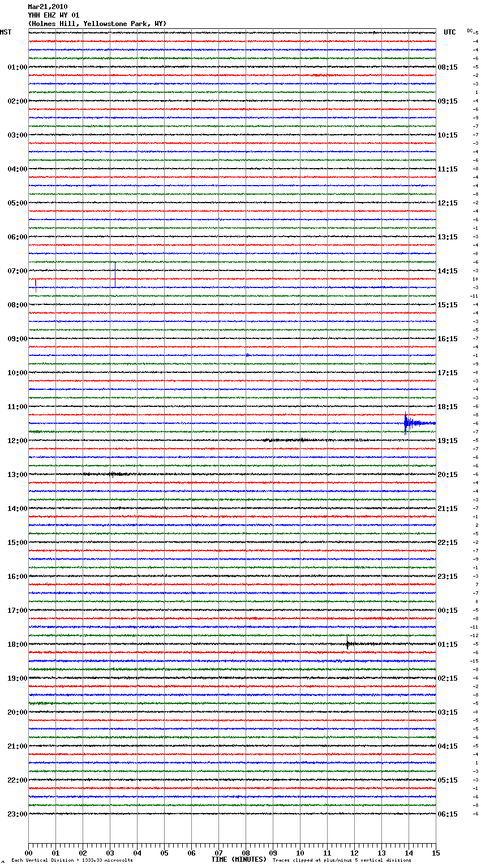This screenshot has height=868, width=481.
Task: Click the 01:15 UTC time label
Action: 448,644
